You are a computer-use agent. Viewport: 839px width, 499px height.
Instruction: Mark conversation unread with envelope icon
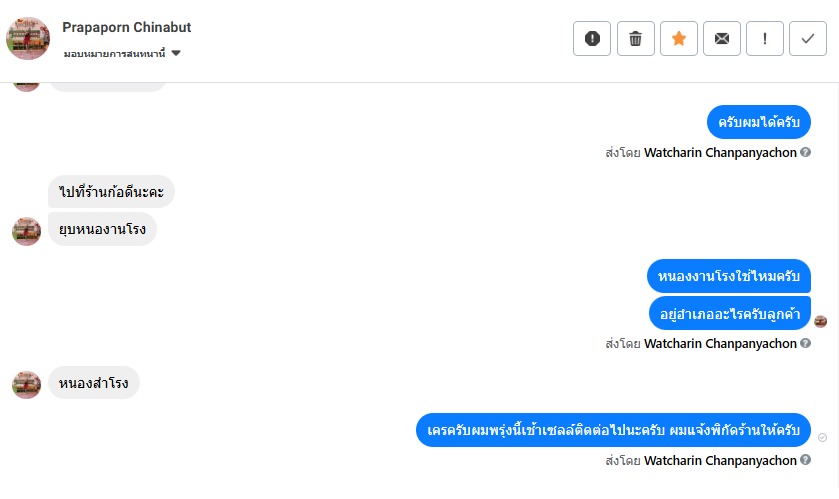coord(721,38)
